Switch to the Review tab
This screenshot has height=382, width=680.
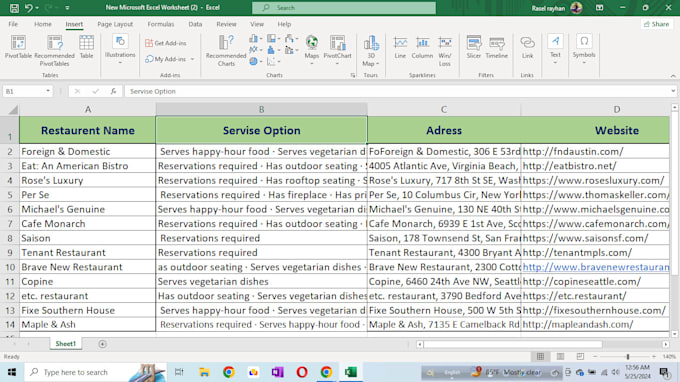click(x=226, y=24)
